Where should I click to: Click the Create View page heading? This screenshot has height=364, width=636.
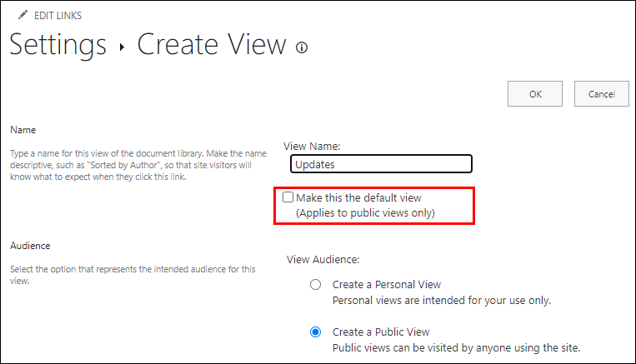click(212, 44)
